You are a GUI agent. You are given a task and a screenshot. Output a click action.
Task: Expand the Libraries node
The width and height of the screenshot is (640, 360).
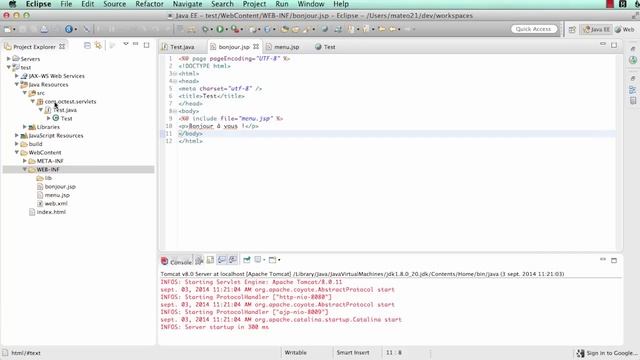pyautogui.click(x=25, y=127)
